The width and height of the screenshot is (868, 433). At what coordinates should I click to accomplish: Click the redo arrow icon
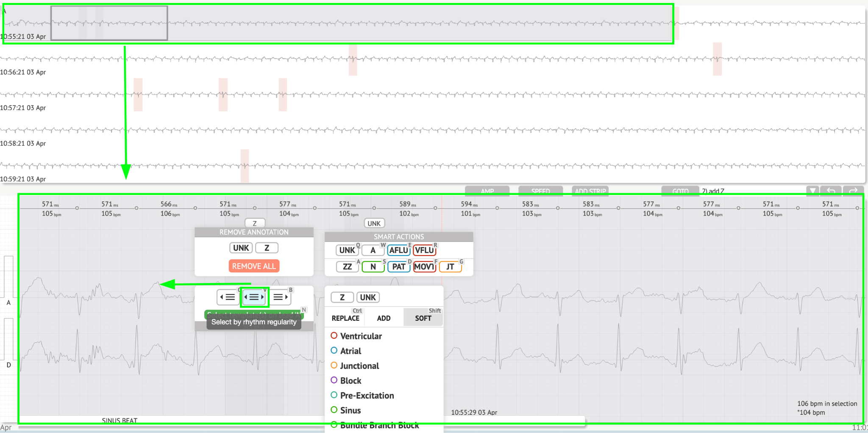853,191
